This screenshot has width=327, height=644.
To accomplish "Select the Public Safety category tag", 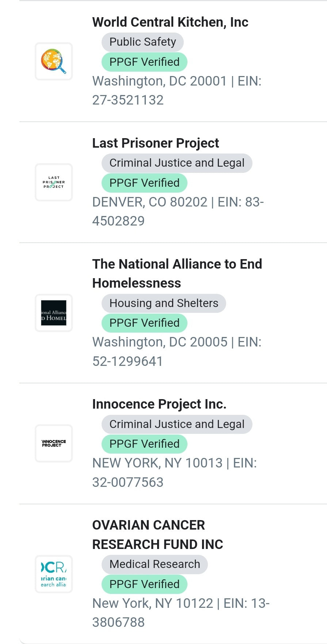I will pos(142,42).
